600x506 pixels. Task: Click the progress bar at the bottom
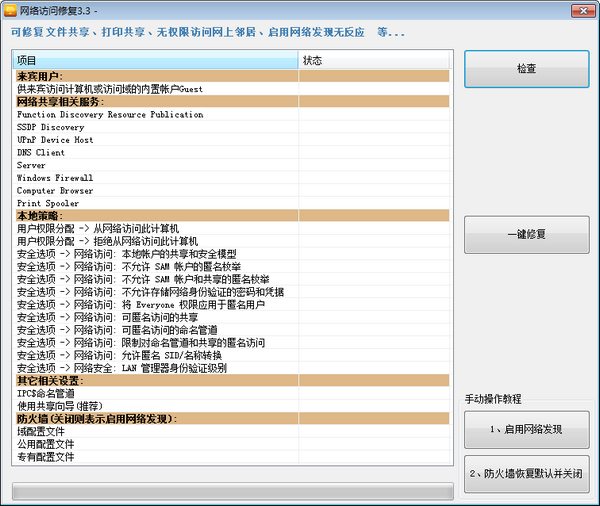tap(232, 491)
